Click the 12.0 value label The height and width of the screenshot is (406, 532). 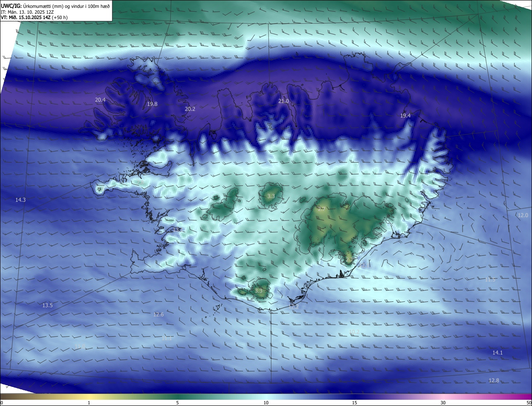pyautogui.click(x=523, y=215)
